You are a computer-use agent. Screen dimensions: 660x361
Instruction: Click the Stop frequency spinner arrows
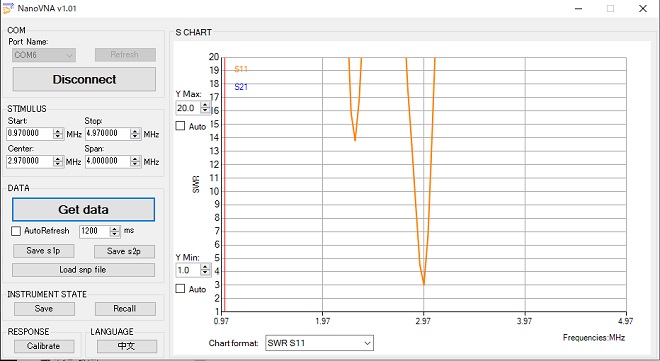point(135,134)
